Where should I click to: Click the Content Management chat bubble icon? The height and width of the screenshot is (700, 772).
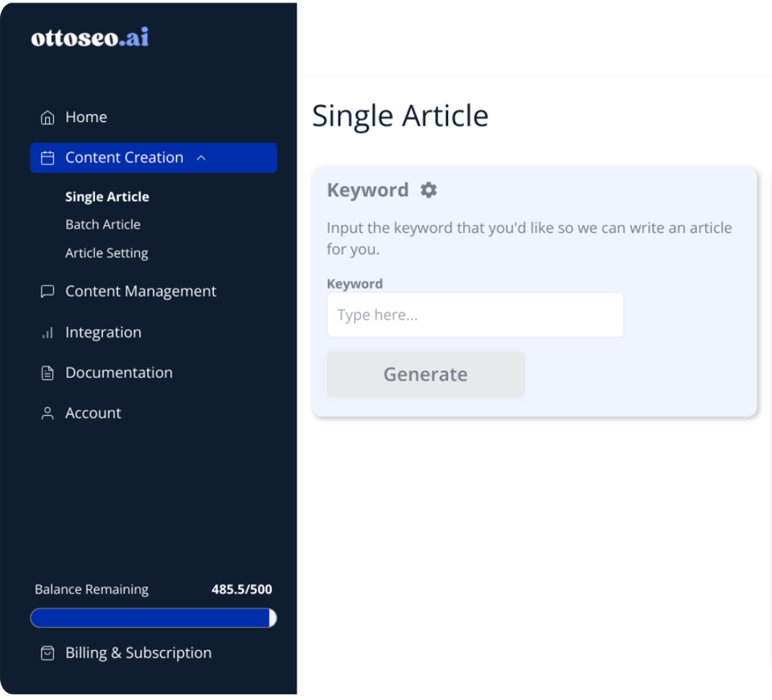coord(47,292)
